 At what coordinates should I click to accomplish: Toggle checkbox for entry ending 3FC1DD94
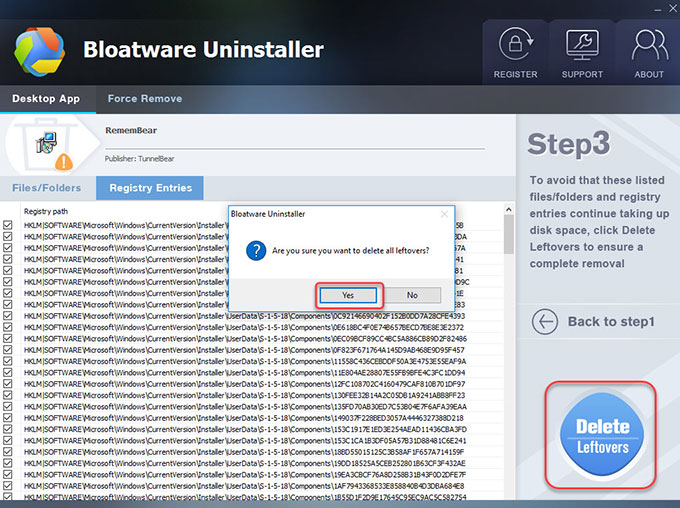(7, 372)
